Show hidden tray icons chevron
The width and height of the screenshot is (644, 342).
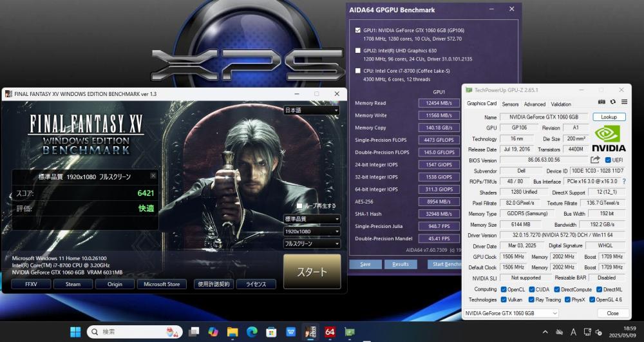tap(545, 332)
